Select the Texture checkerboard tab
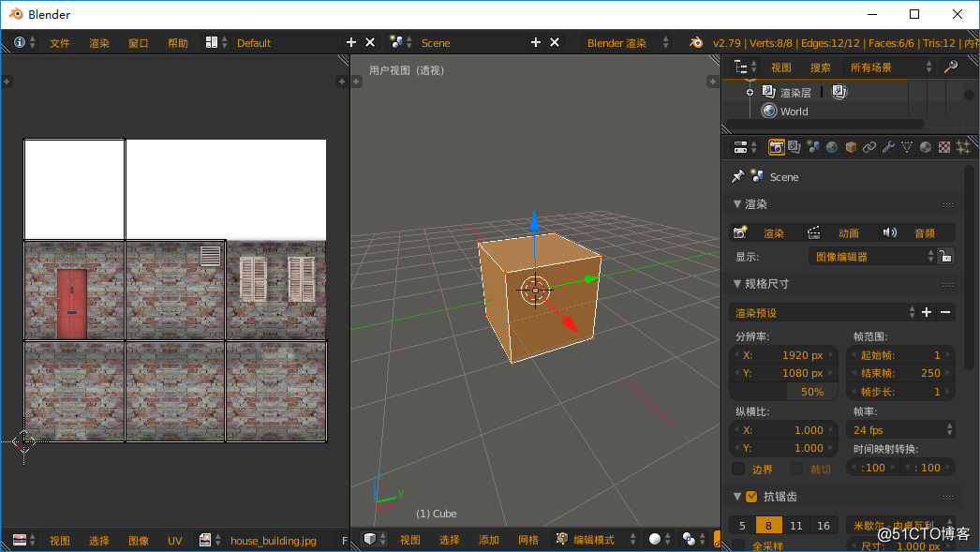The height and width of the screenshot is (552, 980). [x=944, y=147]
